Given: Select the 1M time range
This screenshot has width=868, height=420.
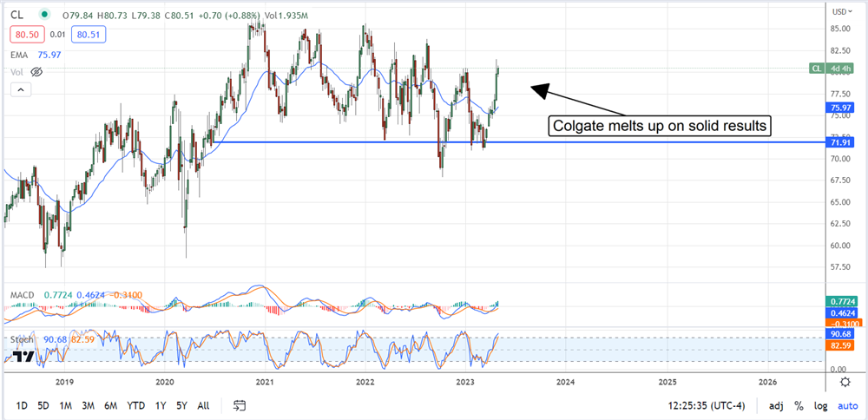Looking at the screenshot, I should click(65, 405).
